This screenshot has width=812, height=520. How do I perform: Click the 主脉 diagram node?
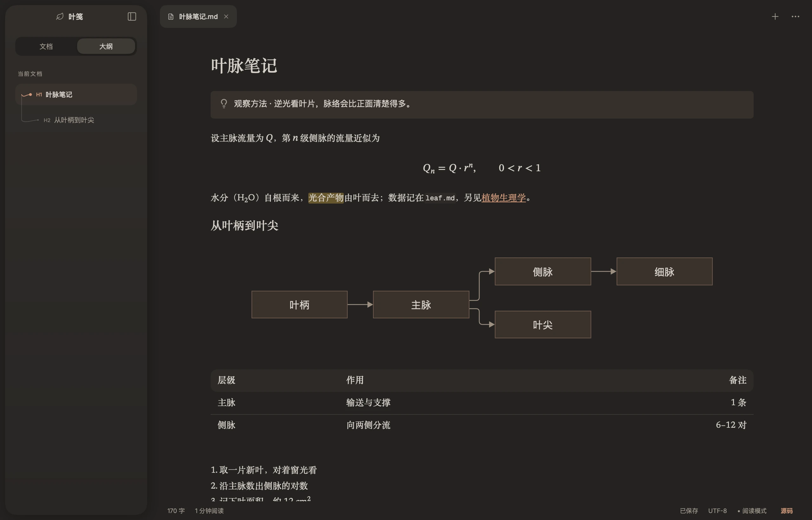click(x=421, y=305)
